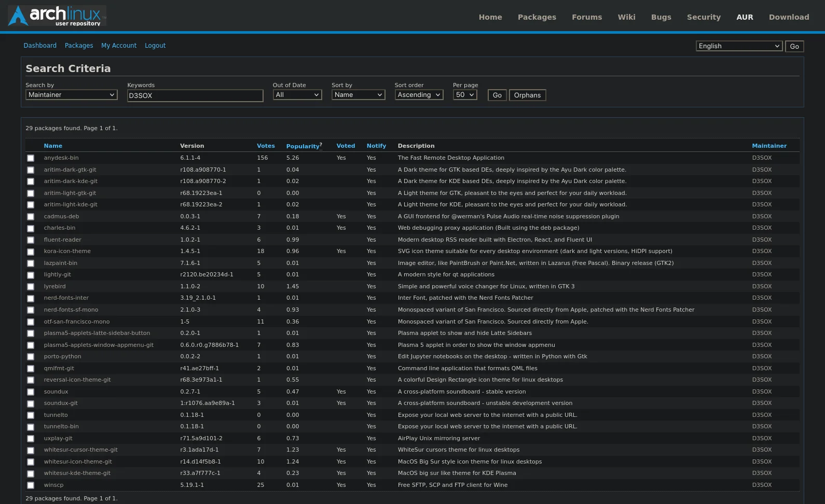This screenshot has height=504, width=825.
Task: Sort by the Name column header
Action: [x=53, y=146]
